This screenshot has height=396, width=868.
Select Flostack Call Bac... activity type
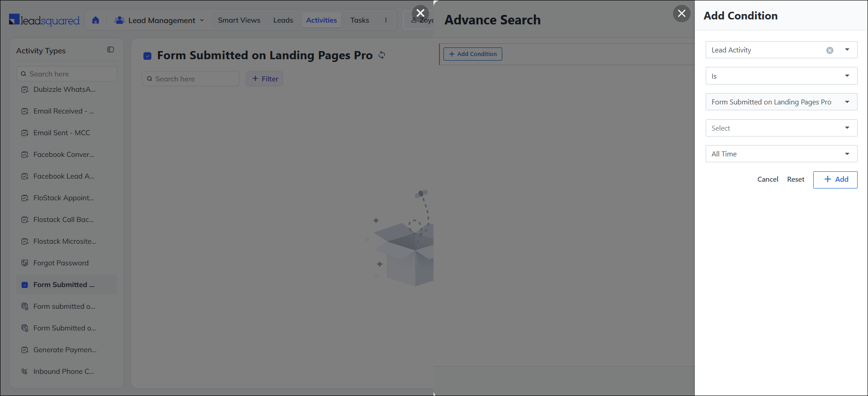[66, 220]
